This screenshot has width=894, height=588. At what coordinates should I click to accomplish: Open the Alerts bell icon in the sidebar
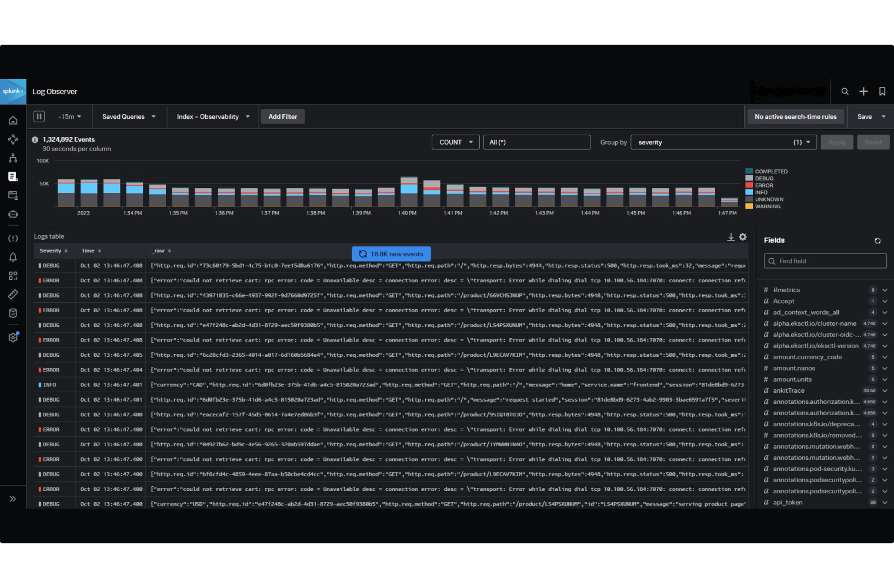click(x=13, y=256)
